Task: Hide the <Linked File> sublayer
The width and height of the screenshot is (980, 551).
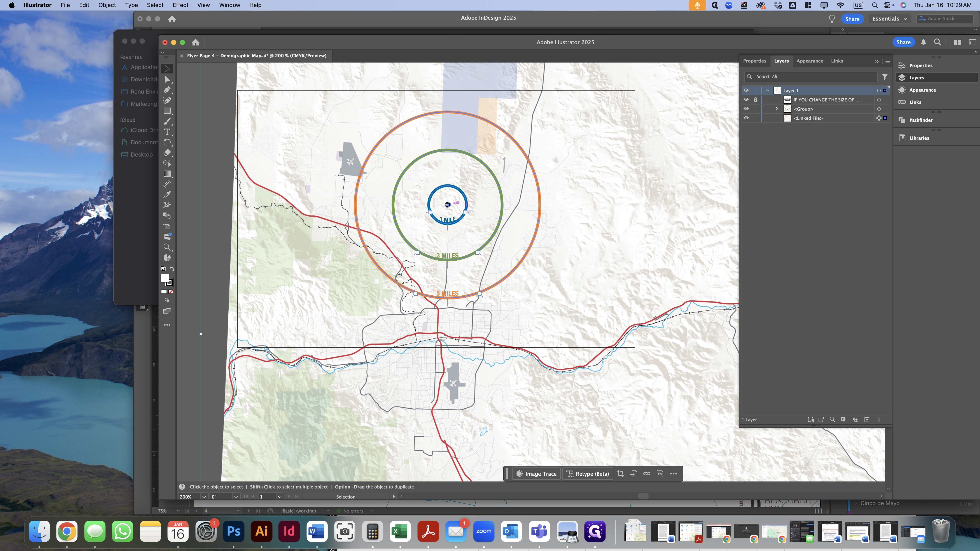Action: pyautogui.click(x=746, y=118)
